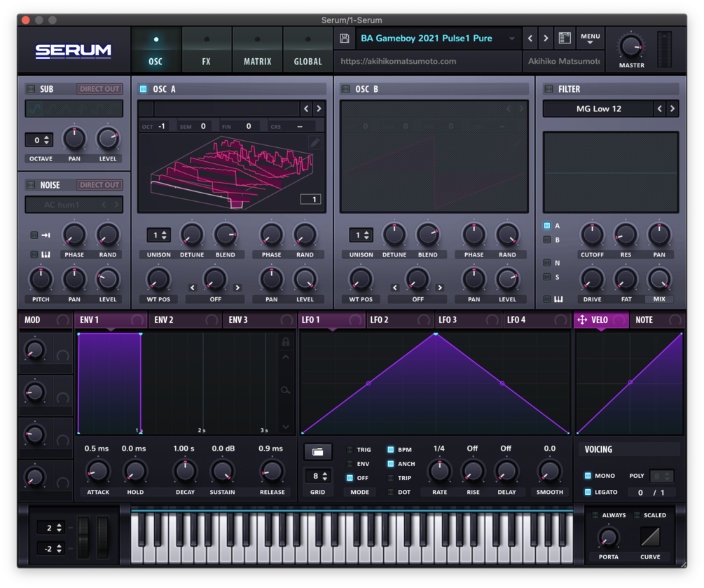
Task: Choose next filter type arrow
Action: coord(672,109)
